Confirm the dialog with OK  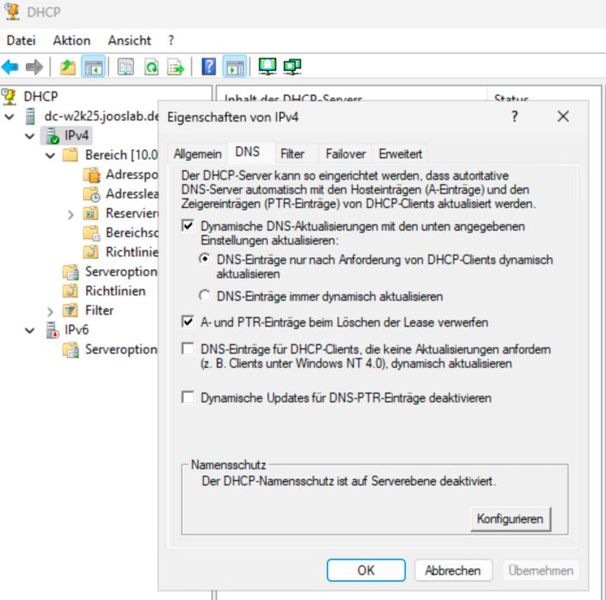[x=366, y=570]
